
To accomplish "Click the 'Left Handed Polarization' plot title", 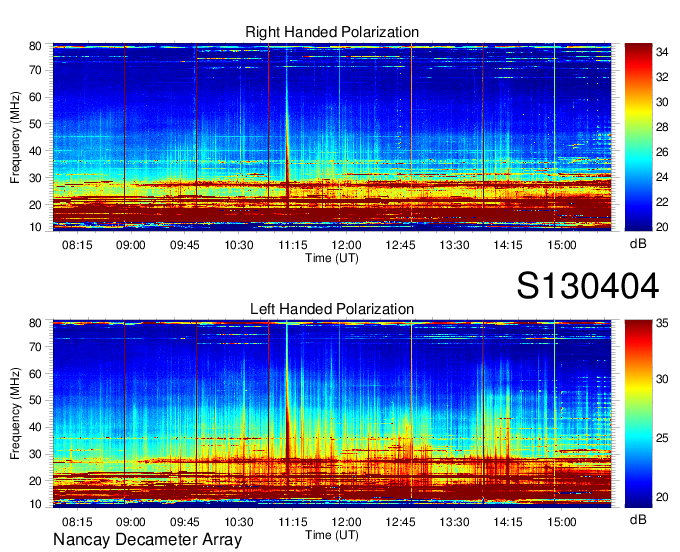I will coord(332,309).
